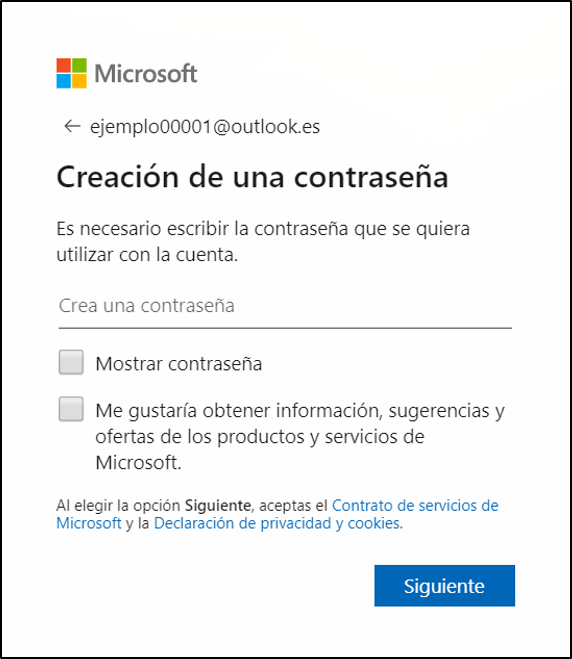
Task: Click the Microsoft wordmark text
Action: [145, 74]
